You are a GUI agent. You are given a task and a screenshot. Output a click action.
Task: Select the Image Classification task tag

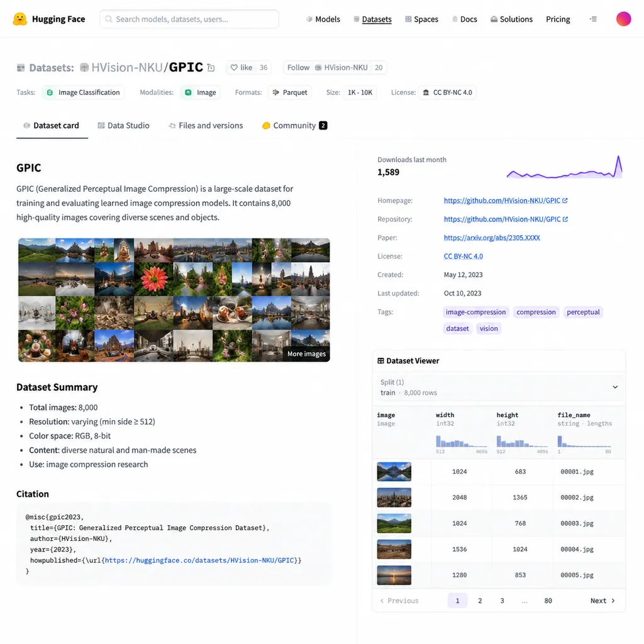click(x=84, y=92)
